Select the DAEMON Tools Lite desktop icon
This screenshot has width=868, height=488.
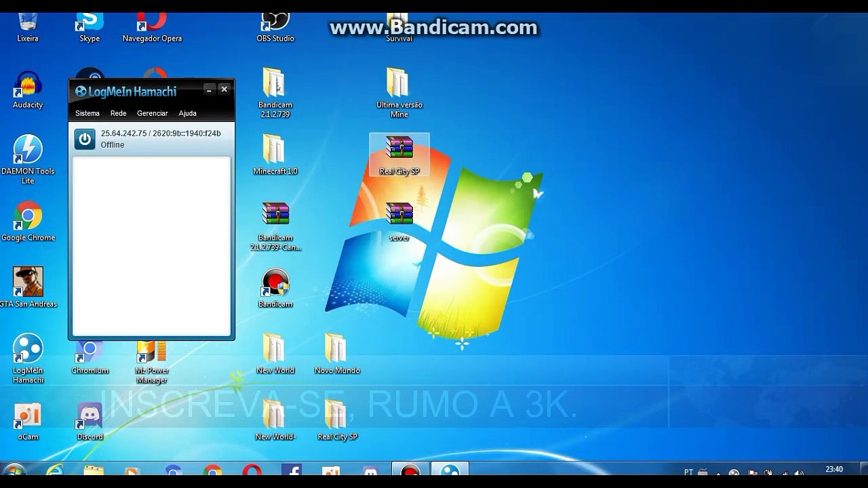tap(28, 159)
